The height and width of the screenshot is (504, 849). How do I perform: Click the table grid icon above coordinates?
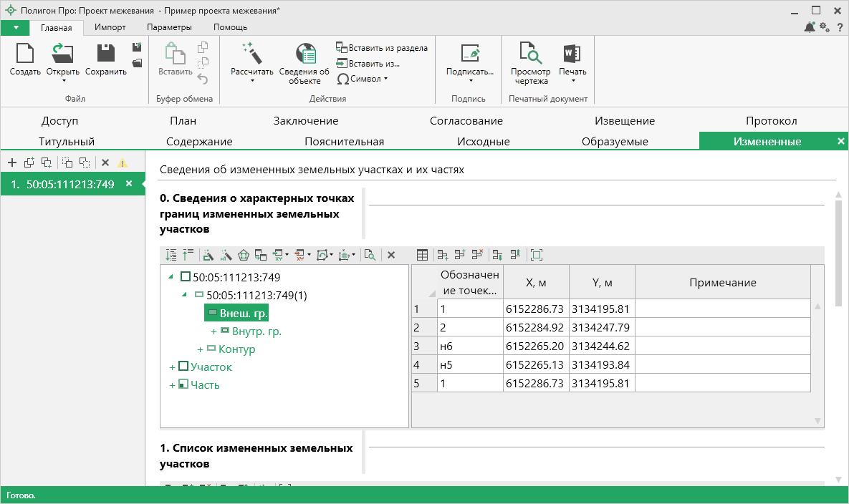(x=423, y=254)
